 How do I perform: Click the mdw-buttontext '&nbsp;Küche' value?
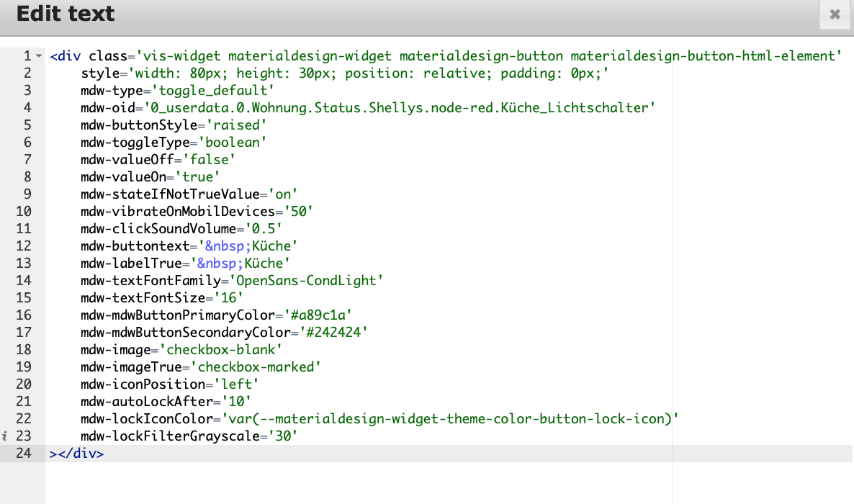(x=247, y=246)
